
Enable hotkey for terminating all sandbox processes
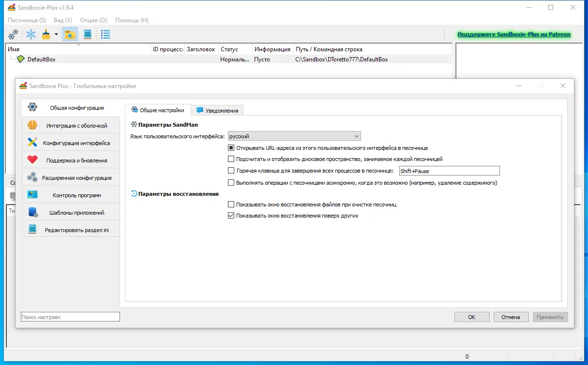point(231,171)
